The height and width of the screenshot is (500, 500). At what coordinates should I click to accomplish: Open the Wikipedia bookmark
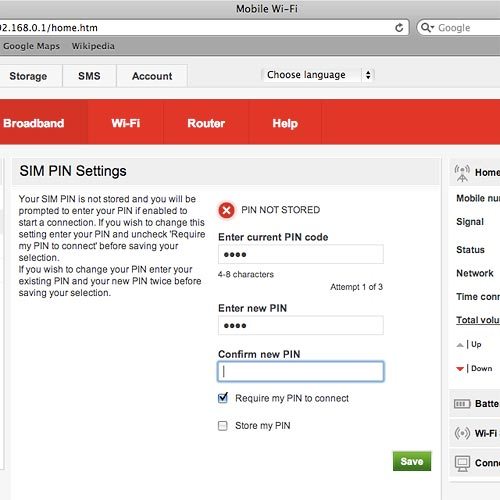[93, 46]
